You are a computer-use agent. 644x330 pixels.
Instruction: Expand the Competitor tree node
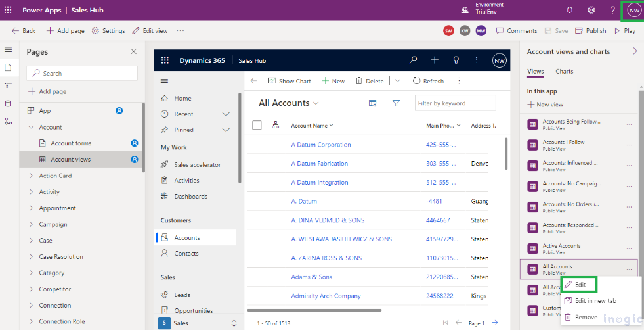click(x=31, y=289)
